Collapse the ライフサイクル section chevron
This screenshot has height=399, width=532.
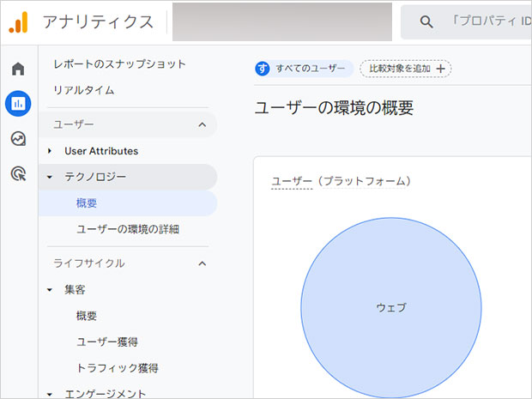click(203, 263)
